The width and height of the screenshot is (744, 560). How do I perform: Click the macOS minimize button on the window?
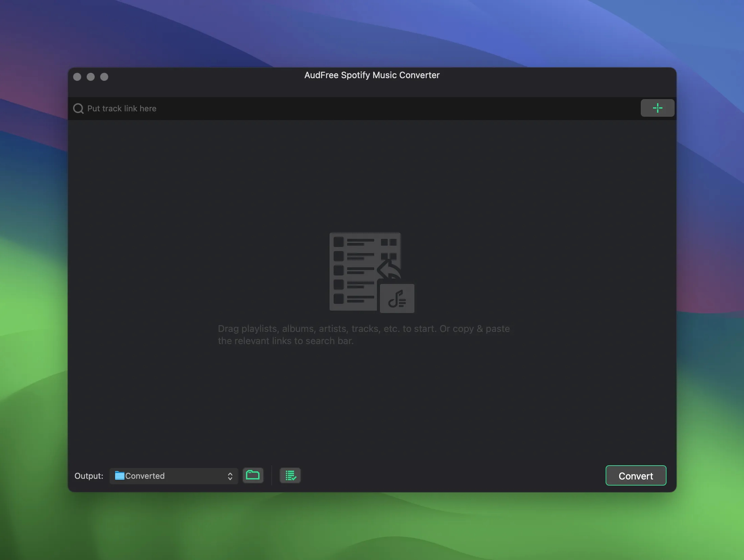tap(90, 77)
